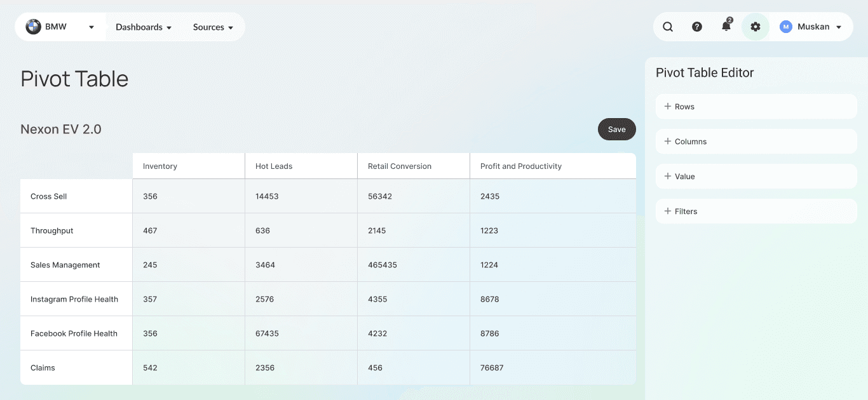Viewport: 868px width, 400px height.
Task: Click the Pivot Table page heading
Action: pos(74,79)
